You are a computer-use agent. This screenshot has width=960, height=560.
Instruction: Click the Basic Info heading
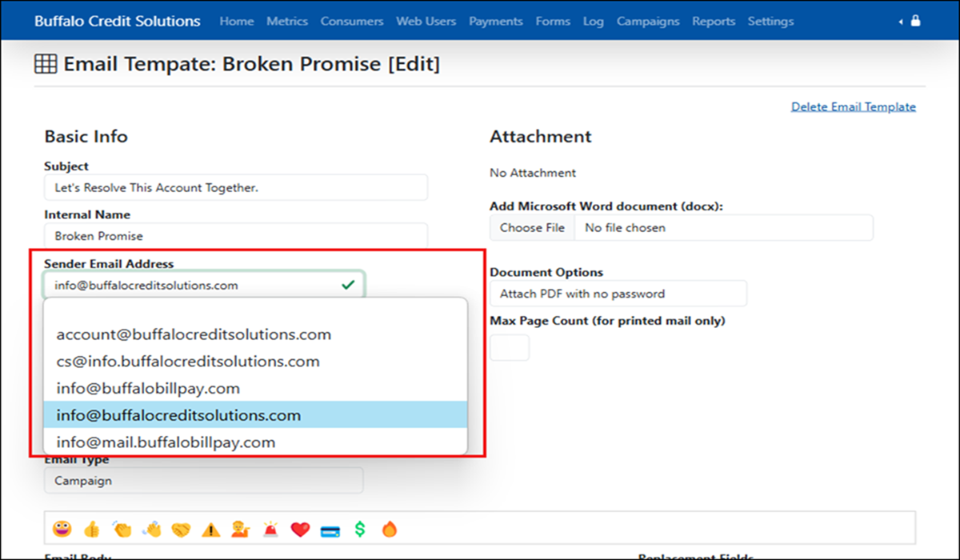click(x=86, y=137)
